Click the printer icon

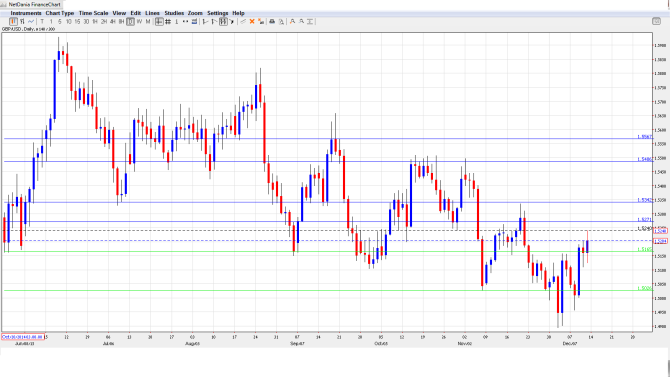tap(272, 21)
